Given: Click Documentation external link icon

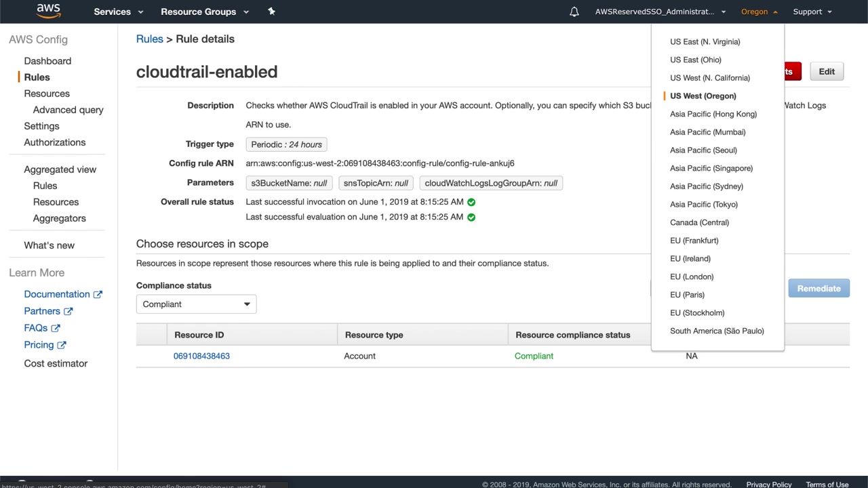Looking at the screenshot, I should coord(98,294).
